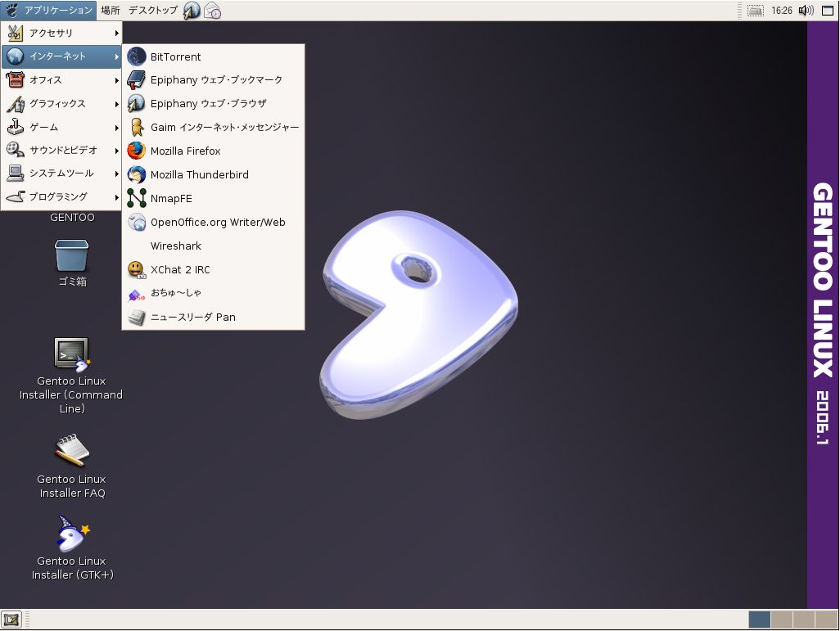840x631 pixels.
Task: Open the 場所 menu
Action: (x=111, y=10)
